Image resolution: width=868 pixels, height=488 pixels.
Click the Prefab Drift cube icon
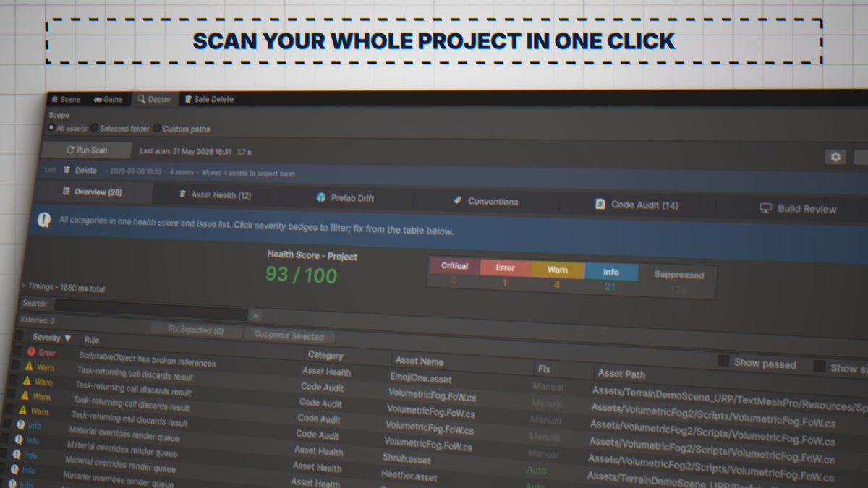(x=321, y=197)
